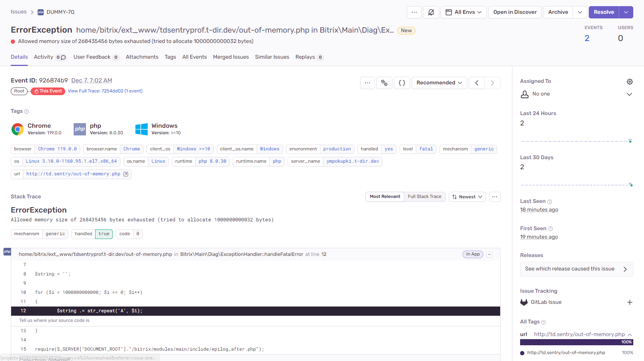
Task: Click the GitLab logo icon
Action: tap(524, 302)
